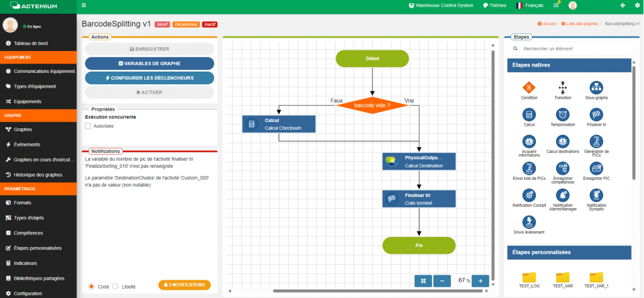Select the Code radio button
This screenshot has height=298, width=644.
[x=91, y=286]
